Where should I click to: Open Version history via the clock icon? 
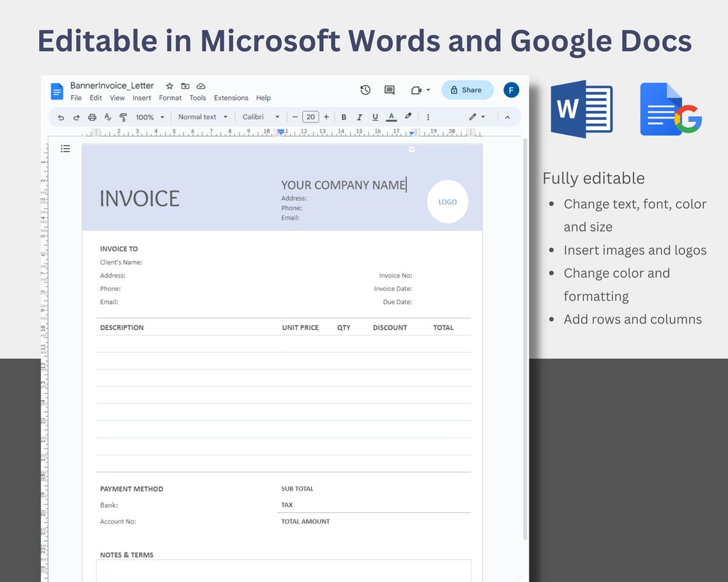click(x=365, y=90)
